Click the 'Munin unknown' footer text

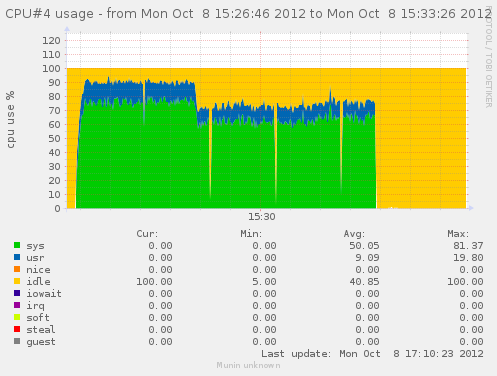coord(248,365)
